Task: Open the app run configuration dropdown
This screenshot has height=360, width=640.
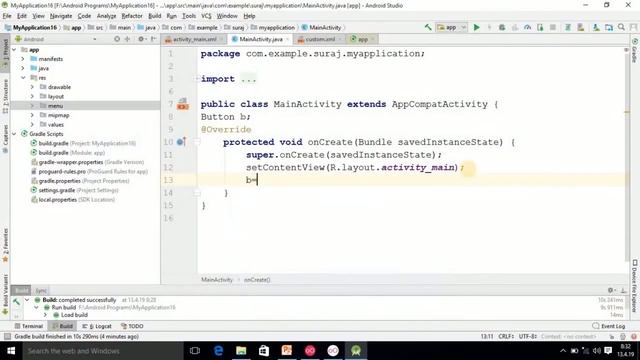Action: 451,27
